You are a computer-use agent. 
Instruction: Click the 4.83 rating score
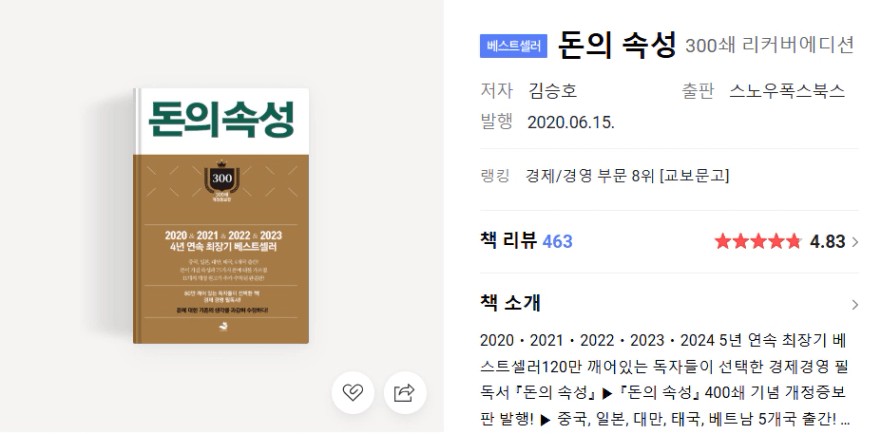tap(827, 242)
